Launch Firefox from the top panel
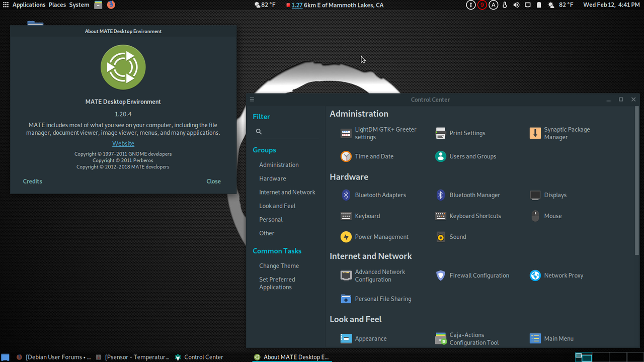This screenshot has width=644, height=362. point(111,5)
